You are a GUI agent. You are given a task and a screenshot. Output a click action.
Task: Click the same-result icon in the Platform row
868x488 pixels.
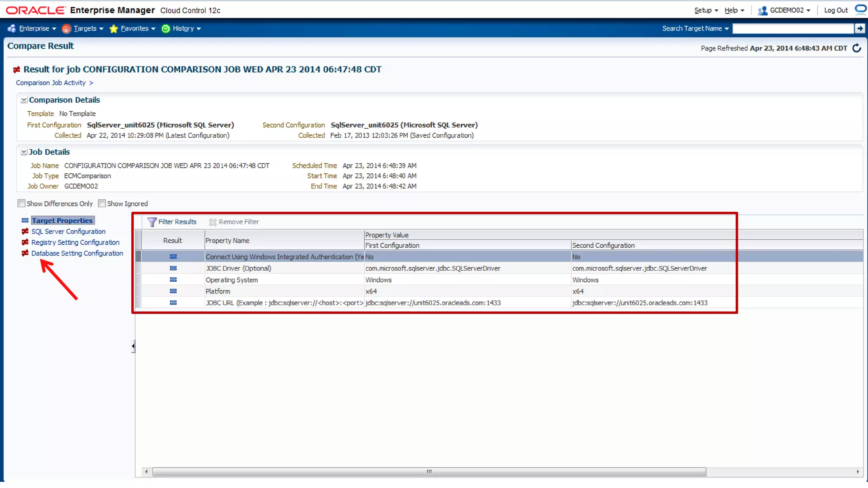click(173, 291)
